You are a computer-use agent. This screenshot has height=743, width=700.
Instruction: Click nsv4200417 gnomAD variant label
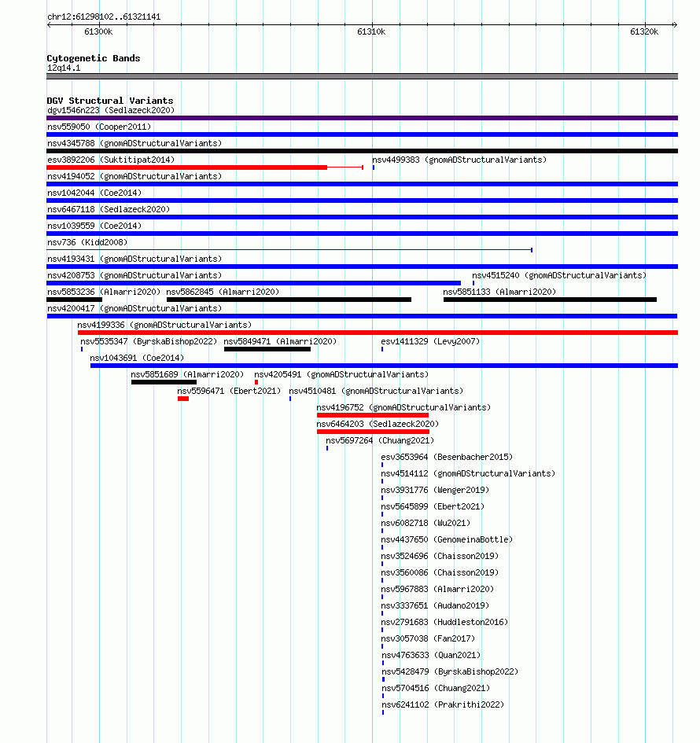pyautogui.click(x=134, y=309)
